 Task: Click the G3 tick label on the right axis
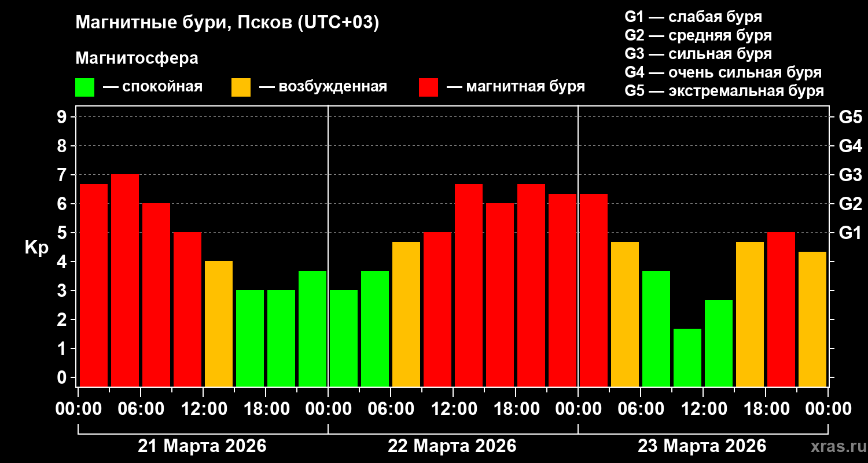(x=850, y=175)
